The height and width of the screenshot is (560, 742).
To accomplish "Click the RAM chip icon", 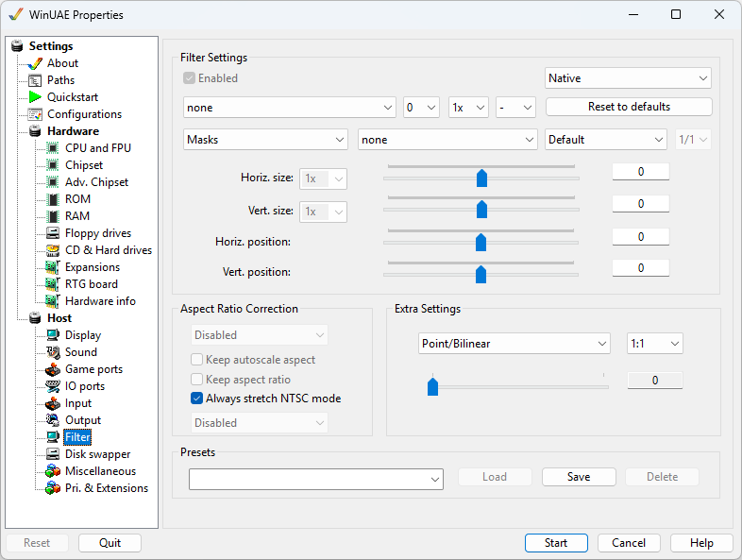I will click(x=53, y=216).
